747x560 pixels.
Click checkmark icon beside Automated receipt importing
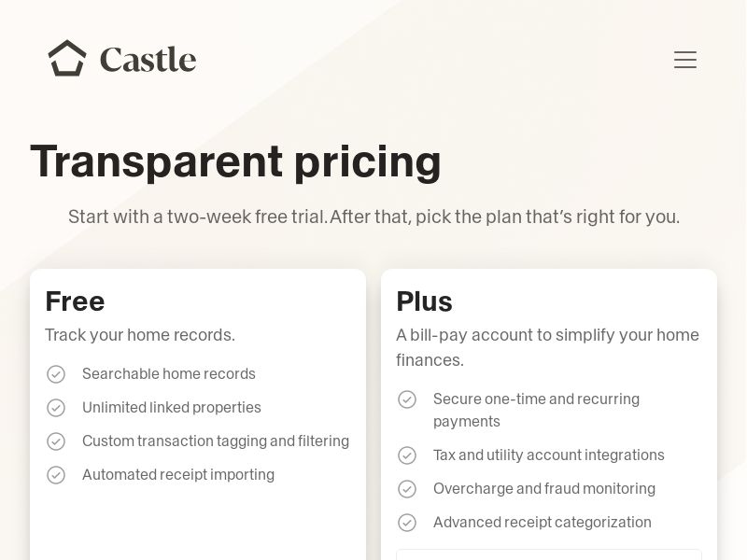[56, 475]
